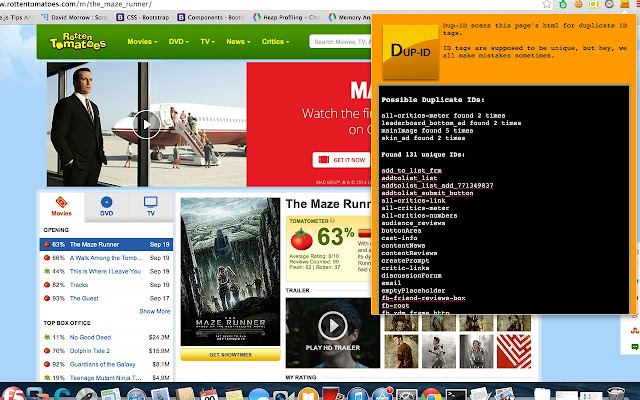
Task: Switch to the Movies sidebar tab
Action: [62, 207]
